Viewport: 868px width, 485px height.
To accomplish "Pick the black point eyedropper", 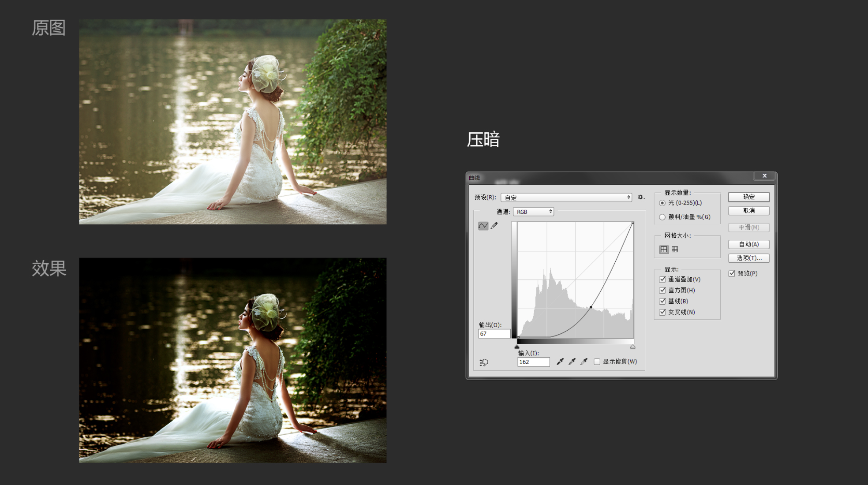I will 560,362.
